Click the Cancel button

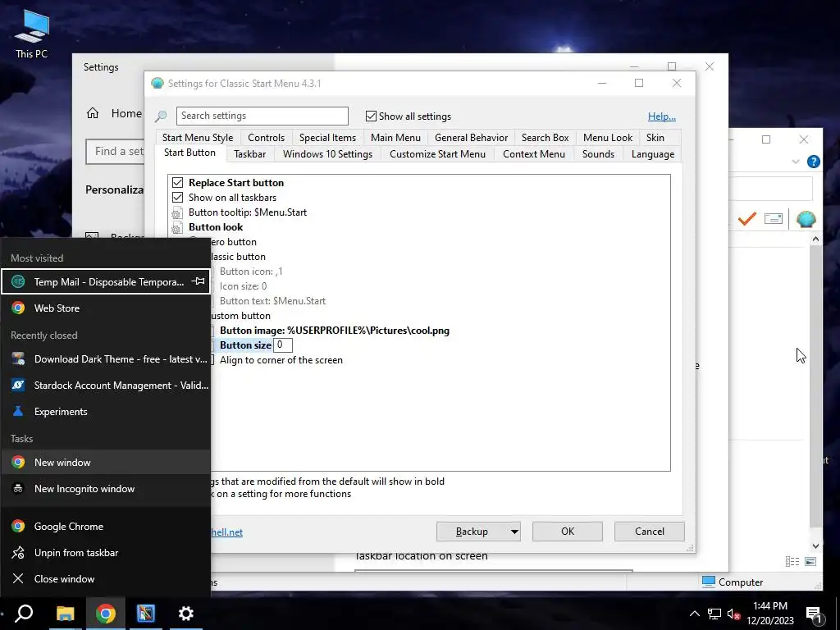coord(650,532)
